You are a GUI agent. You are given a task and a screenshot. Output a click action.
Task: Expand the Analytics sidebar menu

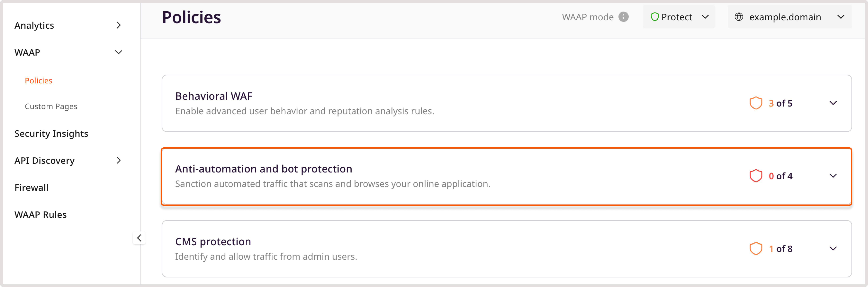[x=118, y=25]
